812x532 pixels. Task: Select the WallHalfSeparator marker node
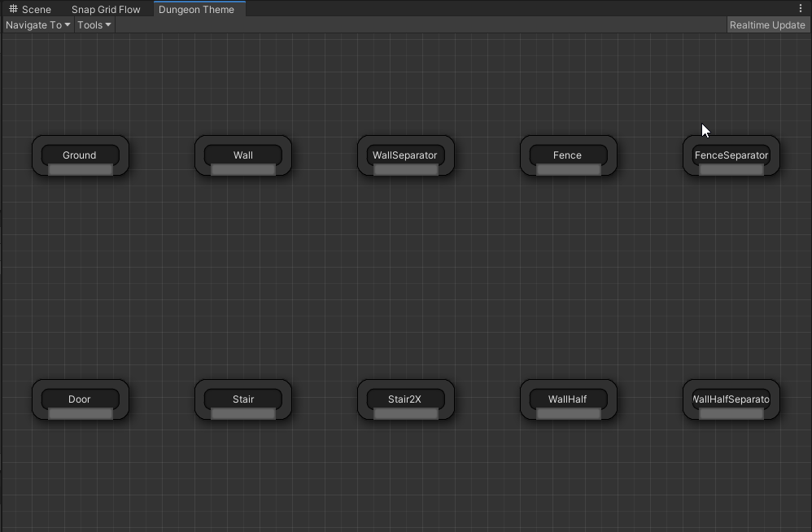731,399
